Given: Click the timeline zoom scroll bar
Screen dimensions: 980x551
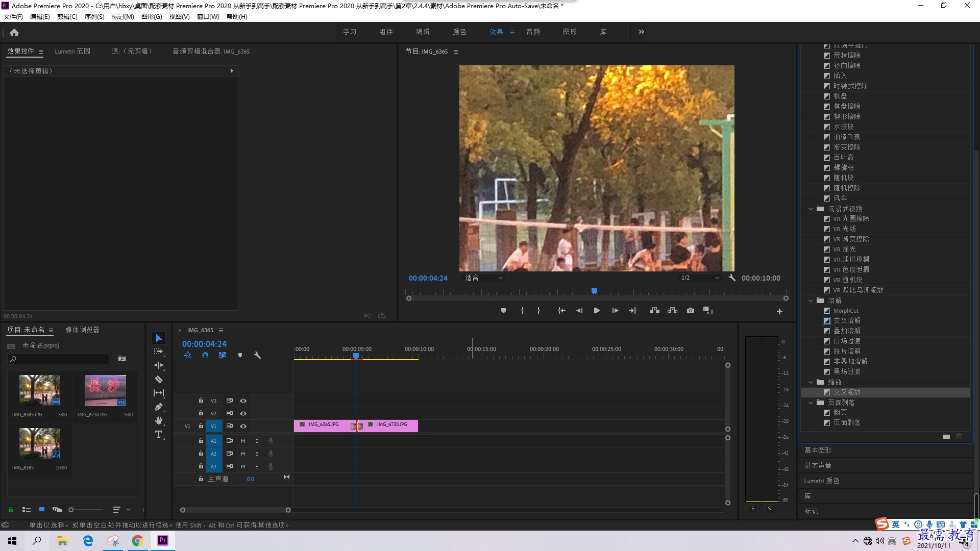Looking at the screenshot, I should pyautogui.click(x=235, y=510).
